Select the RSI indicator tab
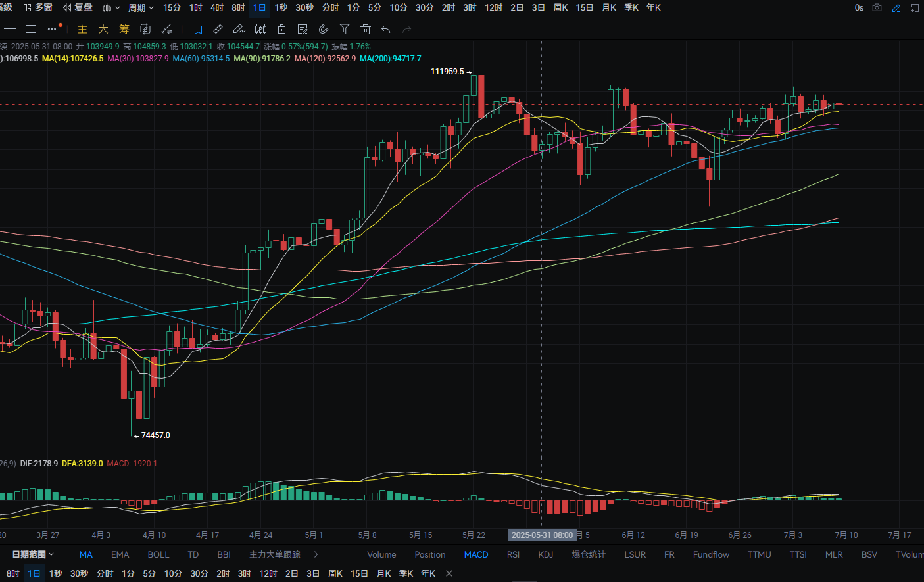 point(513,554)
